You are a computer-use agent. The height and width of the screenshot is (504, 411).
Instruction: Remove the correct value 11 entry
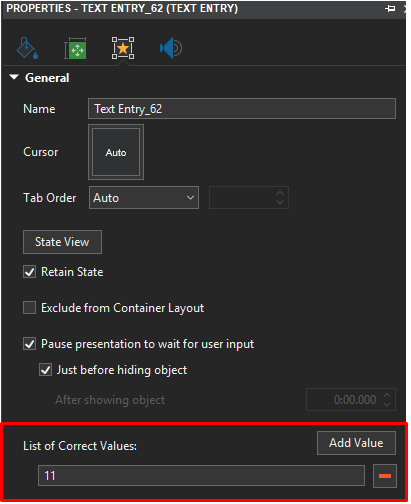point(385,476)
